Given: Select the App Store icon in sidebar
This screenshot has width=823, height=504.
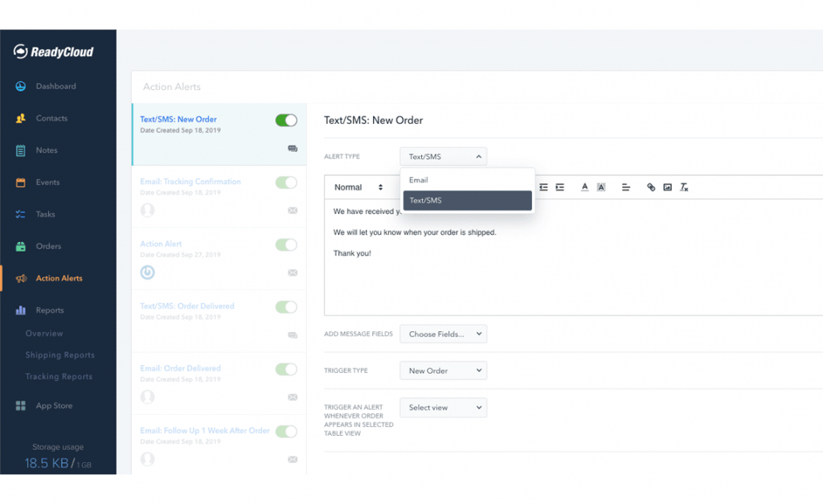Looking at the screenshot, I should (19, 406).
